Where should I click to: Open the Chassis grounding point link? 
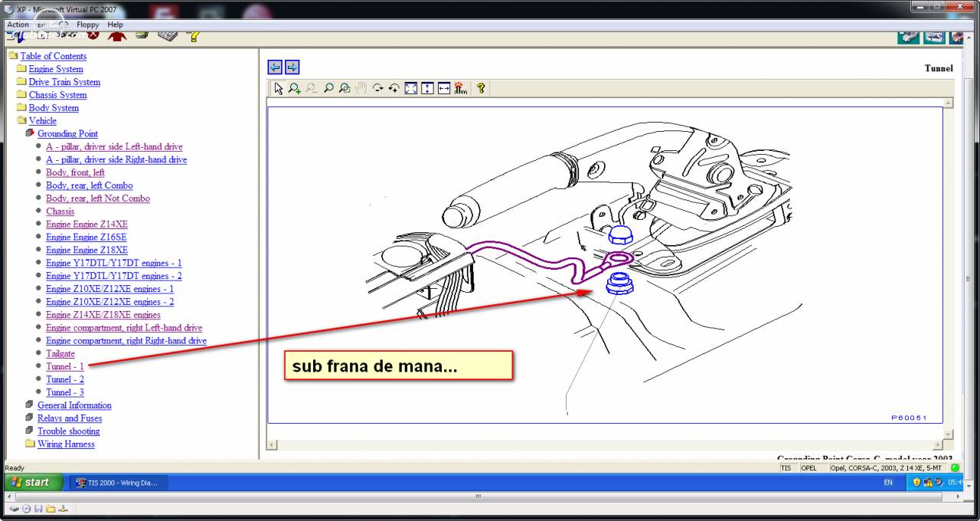(x=60, y=211)
